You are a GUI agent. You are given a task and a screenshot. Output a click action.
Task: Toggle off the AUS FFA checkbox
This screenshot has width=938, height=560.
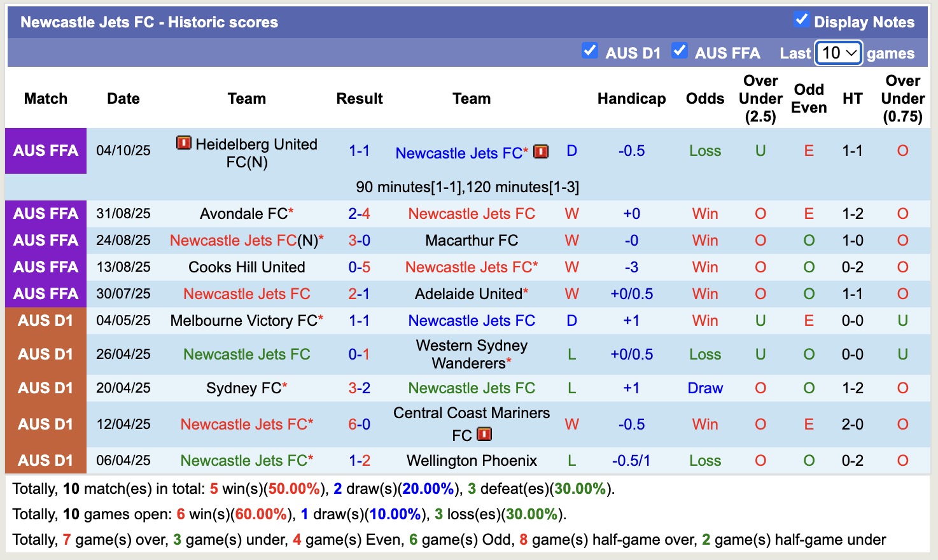point(680,50)
